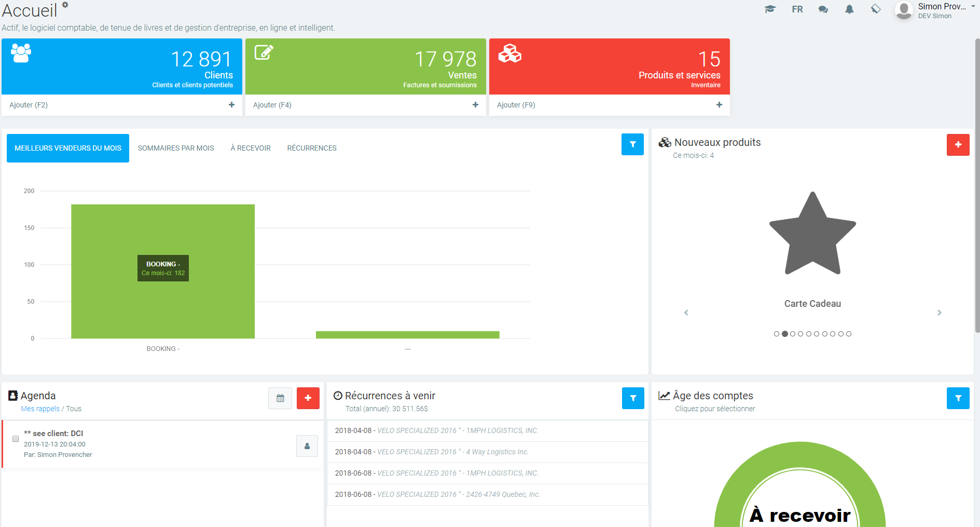Click the gear icon beside Accueil
The width and height of the screenshot is (980, 527).
pyautogui.click(x=65, y=5)
